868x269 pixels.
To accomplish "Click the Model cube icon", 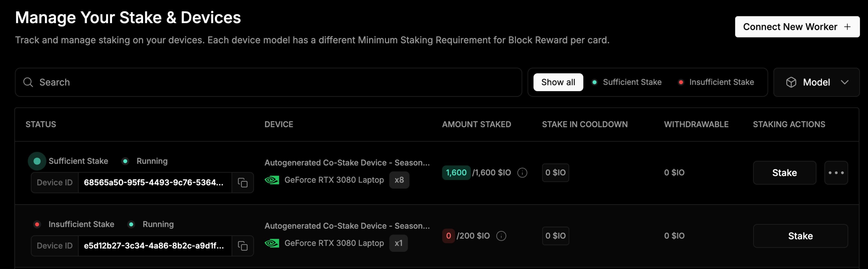I will 791,82.
